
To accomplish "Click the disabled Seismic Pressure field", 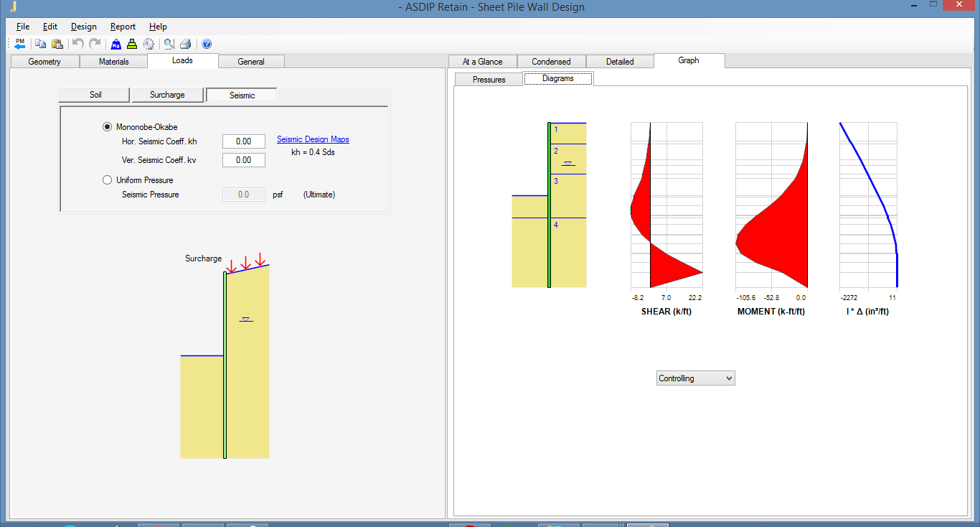I will [244, 195].
